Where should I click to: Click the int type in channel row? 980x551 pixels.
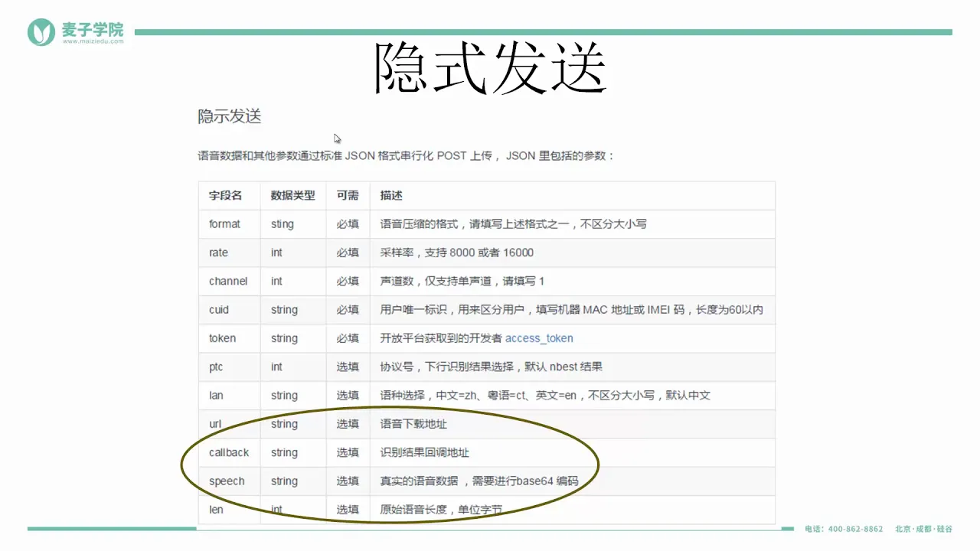pos(276,281)
